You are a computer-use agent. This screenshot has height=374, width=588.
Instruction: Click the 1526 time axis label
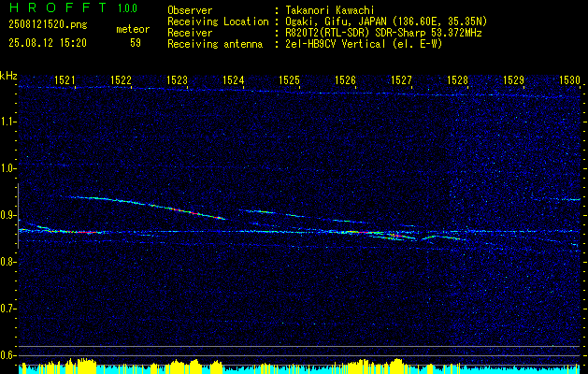point(345,79)
